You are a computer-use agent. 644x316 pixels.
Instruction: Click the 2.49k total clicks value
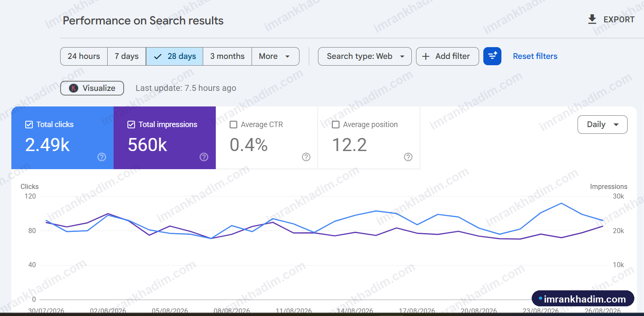(48, 145)
